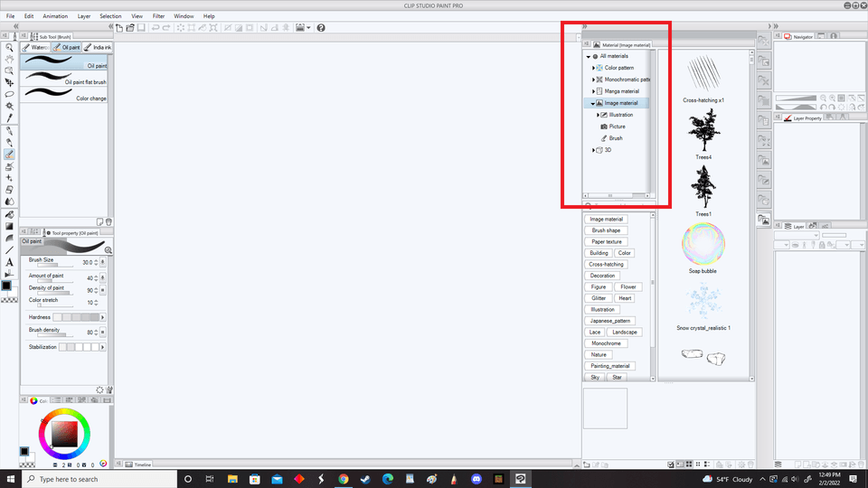Select the Pen tool in toolbox
The image size is (868, 488).
(9, 131)
